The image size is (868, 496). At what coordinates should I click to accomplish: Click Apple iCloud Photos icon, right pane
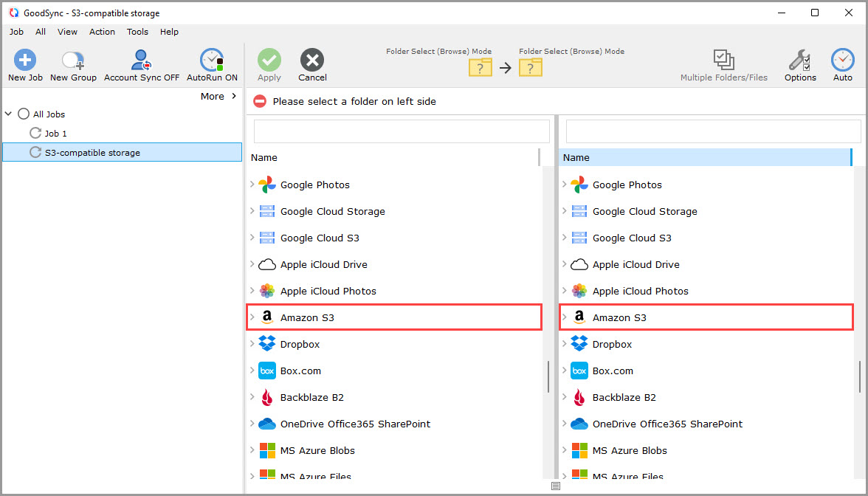[x=579, y=291]
